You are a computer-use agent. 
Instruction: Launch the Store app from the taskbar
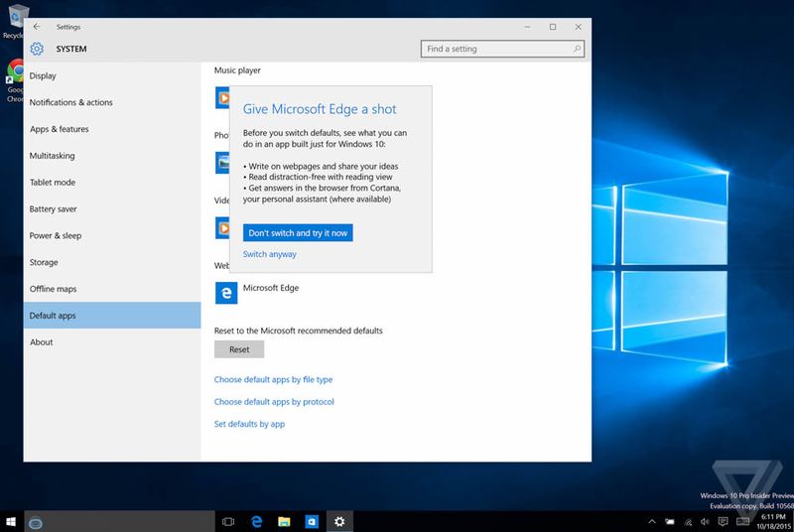[x=312, y=521]
